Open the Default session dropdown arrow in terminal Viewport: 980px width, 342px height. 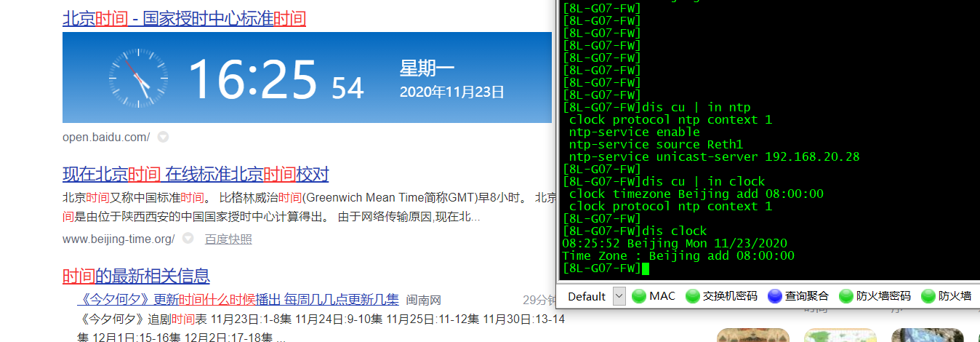(619, 296)
